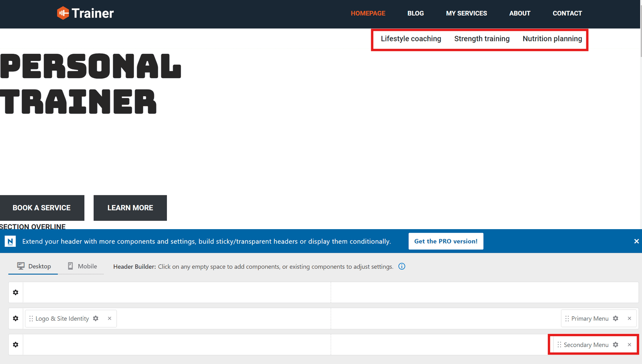Screen dimensions: 642x364
Task: Click Get the PRO version button
Action: coord(445,241)
